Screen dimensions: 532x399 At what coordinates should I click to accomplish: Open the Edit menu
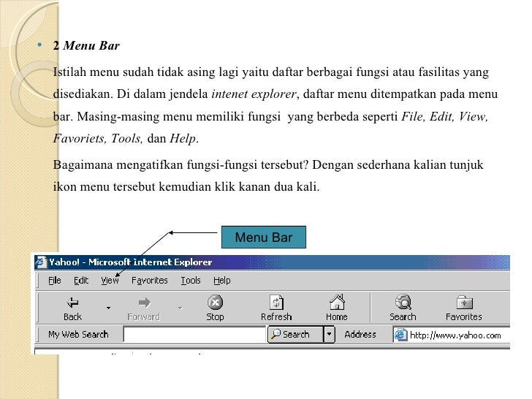tap(81, 281)
